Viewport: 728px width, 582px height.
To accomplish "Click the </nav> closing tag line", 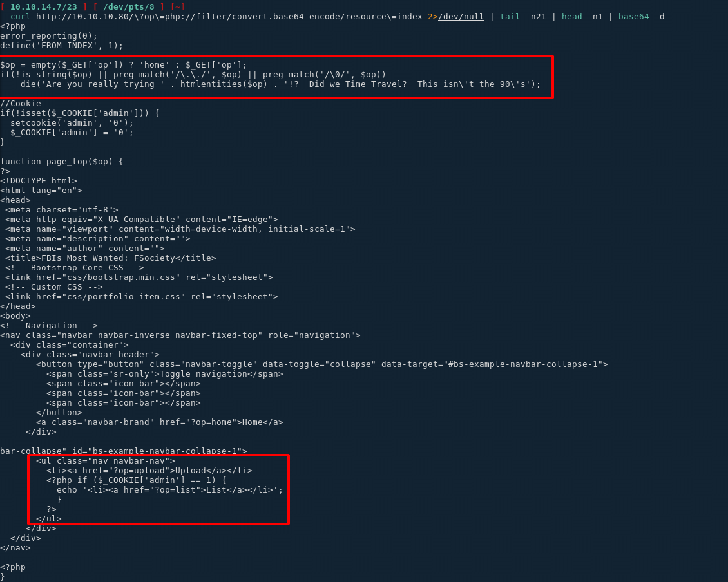I will pos(15,548).
